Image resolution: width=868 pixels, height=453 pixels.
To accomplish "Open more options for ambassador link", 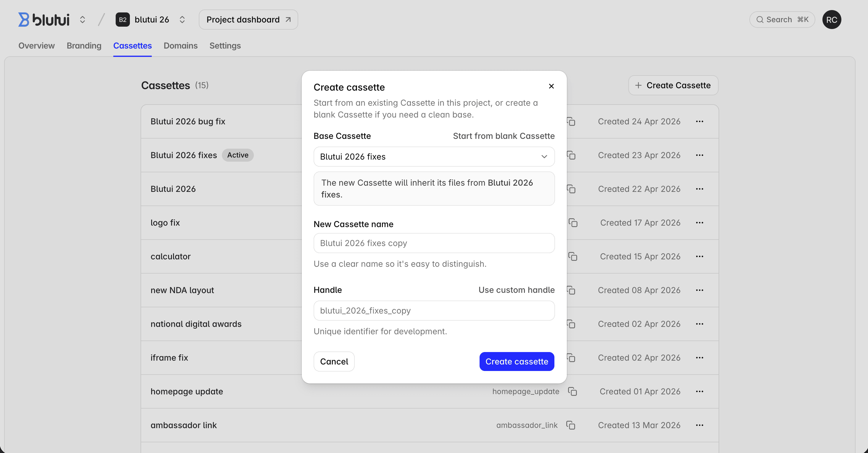I will click(700, 425).
